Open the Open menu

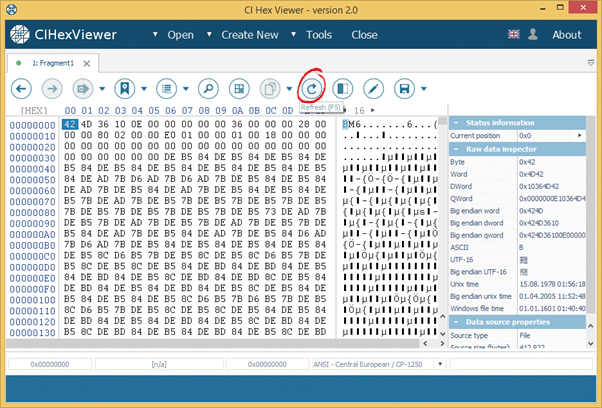point(180,35)
